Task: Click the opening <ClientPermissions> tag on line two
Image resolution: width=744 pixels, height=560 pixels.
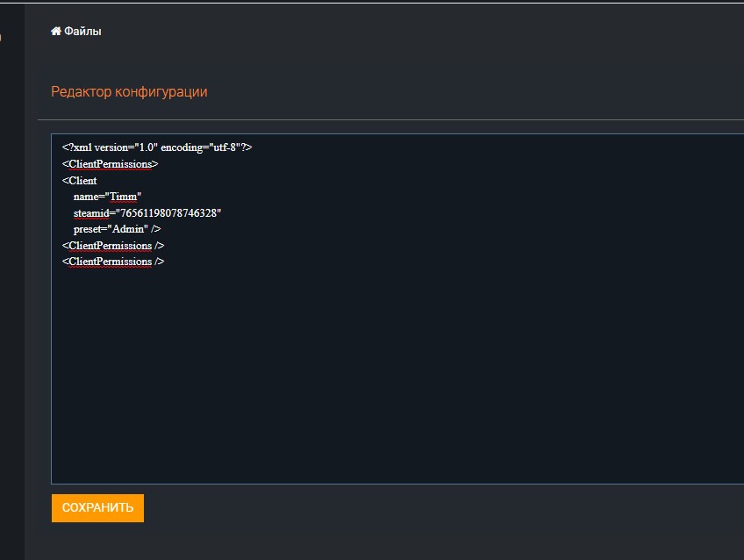Action: 110,164
